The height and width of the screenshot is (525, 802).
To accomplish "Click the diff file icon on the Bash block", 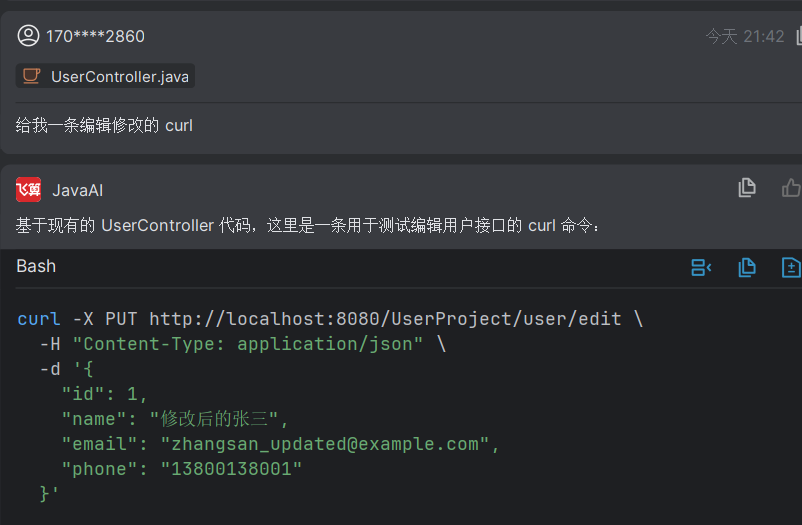I will [x=791, y=267].
